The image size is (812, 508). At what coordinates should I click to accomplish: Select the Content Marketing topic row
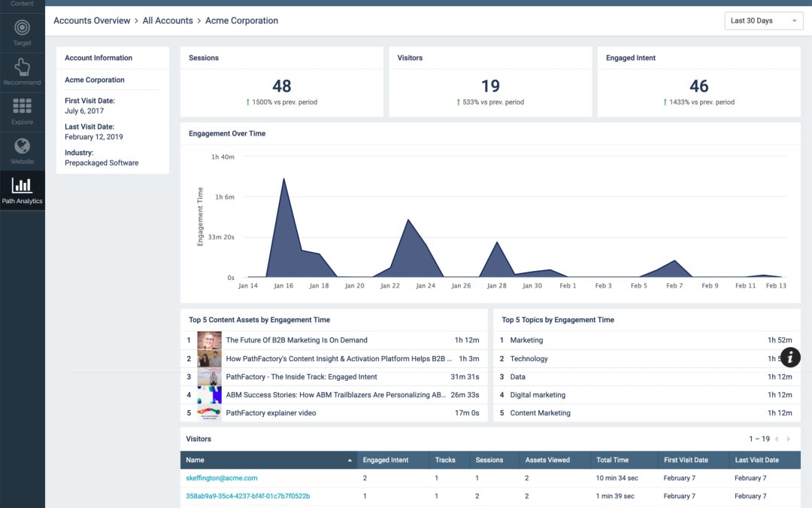[x=647, y=413]
